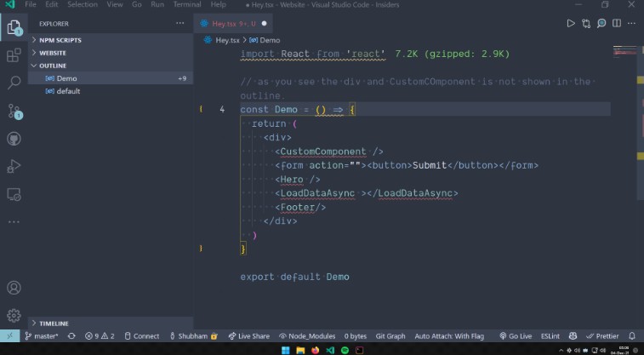Screen dimensions: 644x355
Task: Toggle Auto Attach: With Flag status
Action: pos(451,336)
